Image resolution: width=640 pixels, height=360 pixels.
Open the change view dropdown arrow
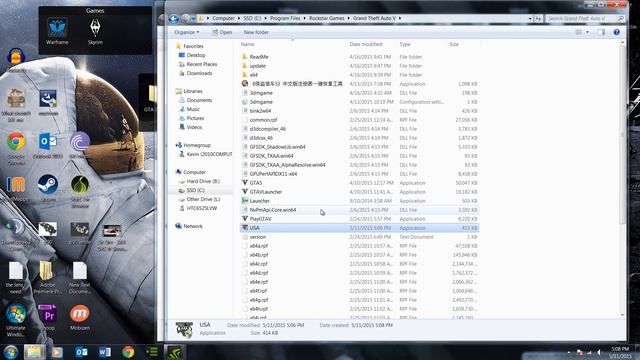point(587,32)
